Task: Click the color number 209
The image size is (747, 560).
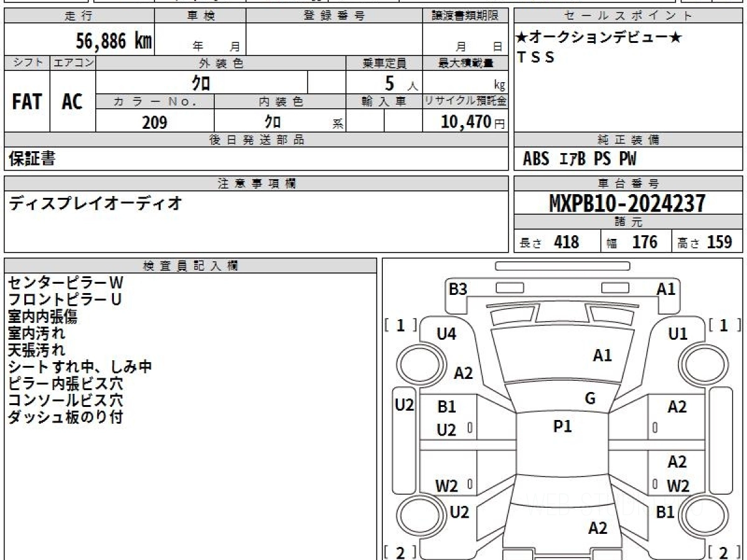Action: tap(154, 123)
